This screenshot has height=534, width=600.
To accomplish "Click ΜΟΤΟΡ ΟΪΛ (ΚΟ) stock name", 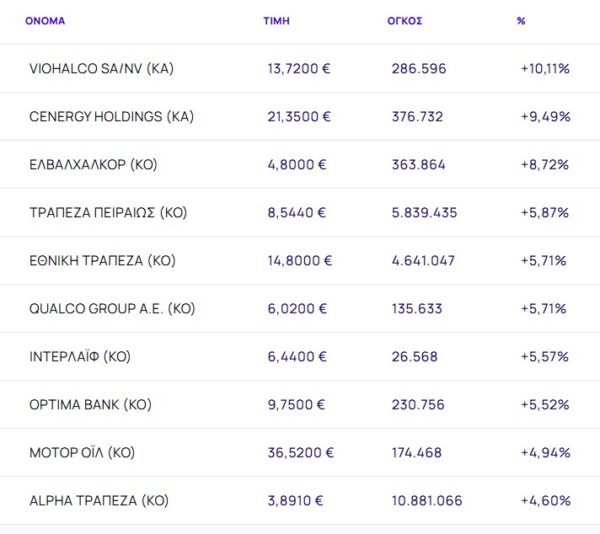I will click(x=82, y=453).
